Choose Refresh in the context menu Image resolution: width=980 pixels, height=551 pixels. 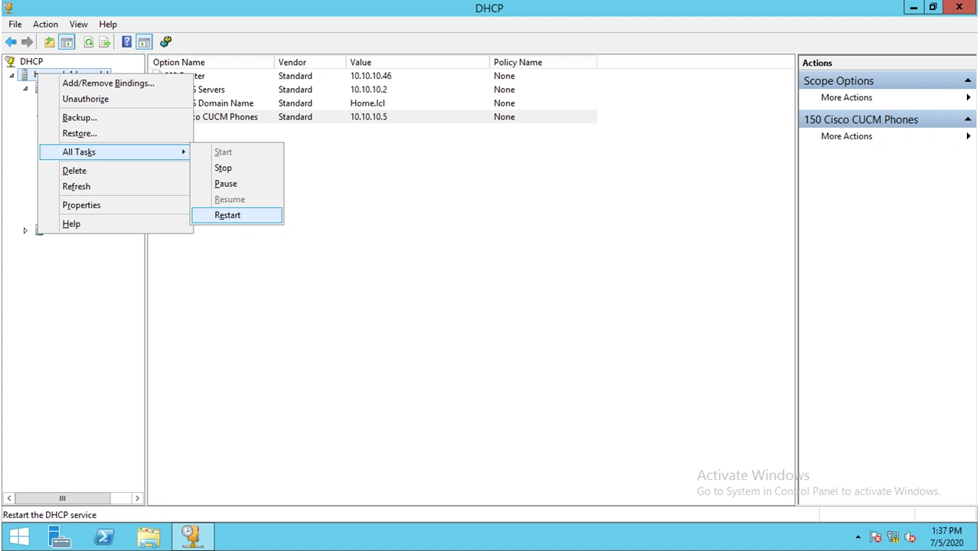pos(115,187)
